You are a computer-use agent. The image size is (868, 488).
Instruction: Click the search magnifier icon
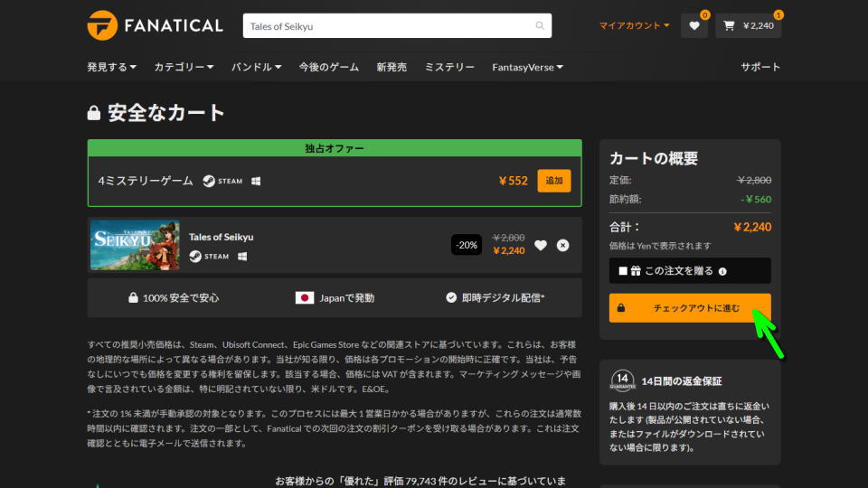pyautogui.click(x=540, y=25)
